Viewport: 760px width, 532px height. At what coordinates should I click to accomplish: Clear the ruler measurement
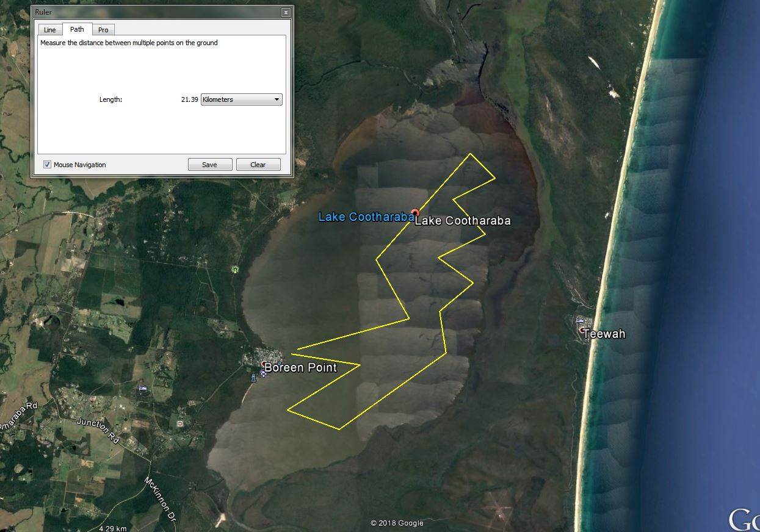click(x=258, y=165)
